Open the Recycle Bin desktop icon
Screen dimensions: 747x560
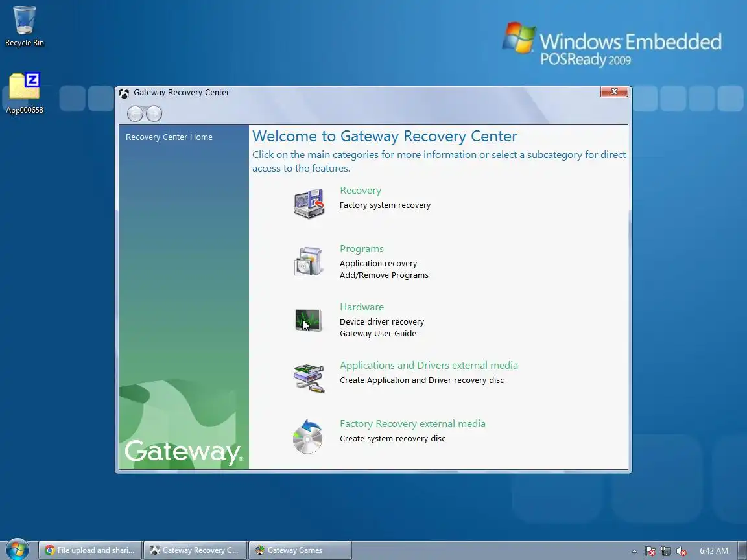(x=24, y=26)
